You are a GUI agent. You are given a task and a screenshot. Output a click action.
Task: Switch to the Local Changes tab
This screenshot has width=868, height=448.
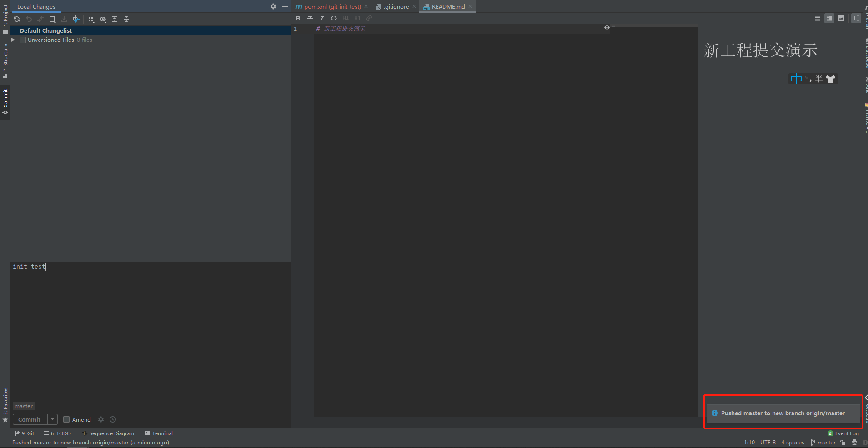(36, 7)
